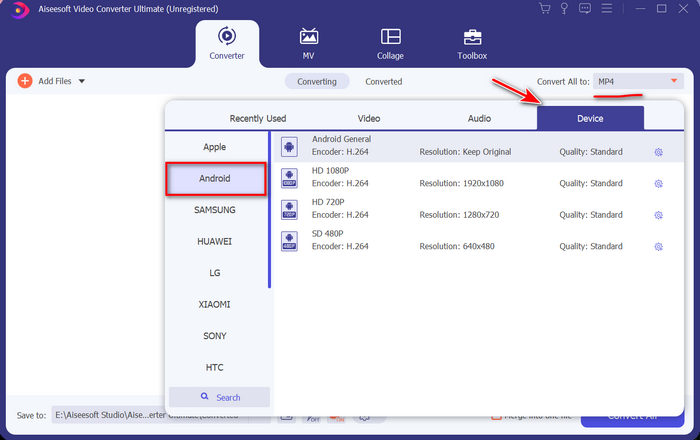Click the Aiseesoft app logo
This screenshot has width=700, height=440.
pos(20,9)
